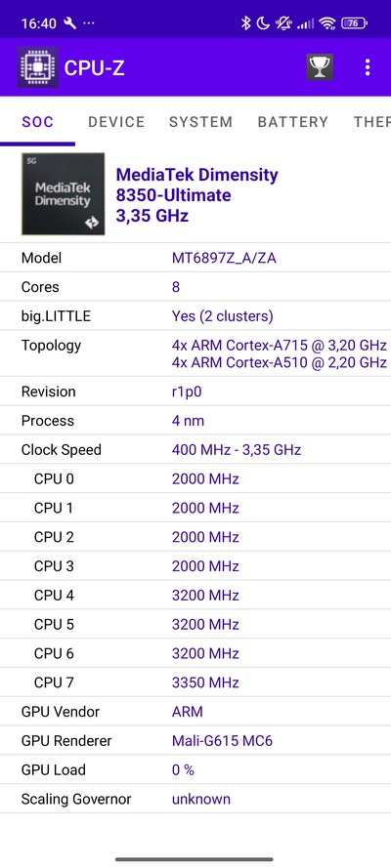
Task: Switch to the SYSTEM tab
Action: [200, 122]
